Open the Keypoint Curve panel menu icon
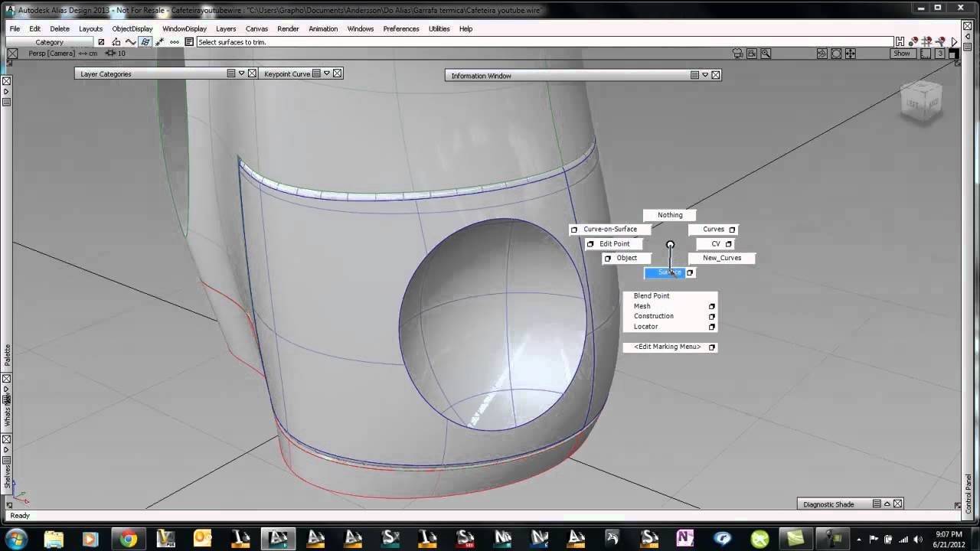 (316, 73)
